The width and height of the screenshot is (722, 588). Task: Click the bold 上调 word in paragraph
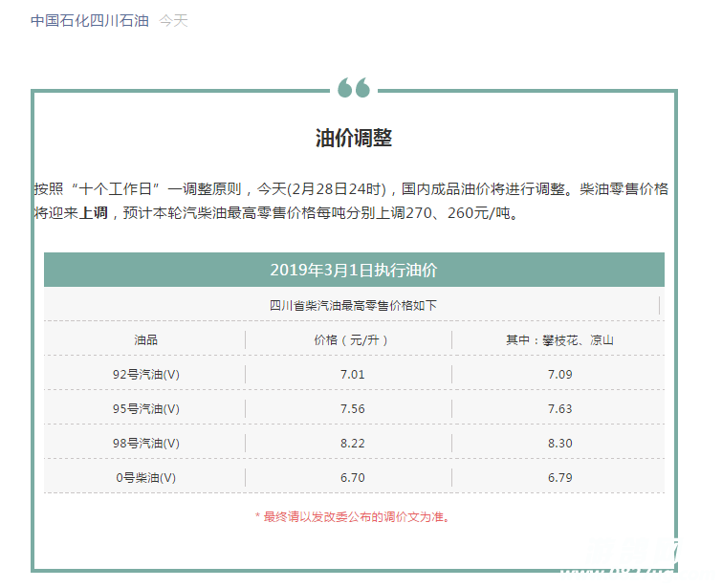pos(92,213)
